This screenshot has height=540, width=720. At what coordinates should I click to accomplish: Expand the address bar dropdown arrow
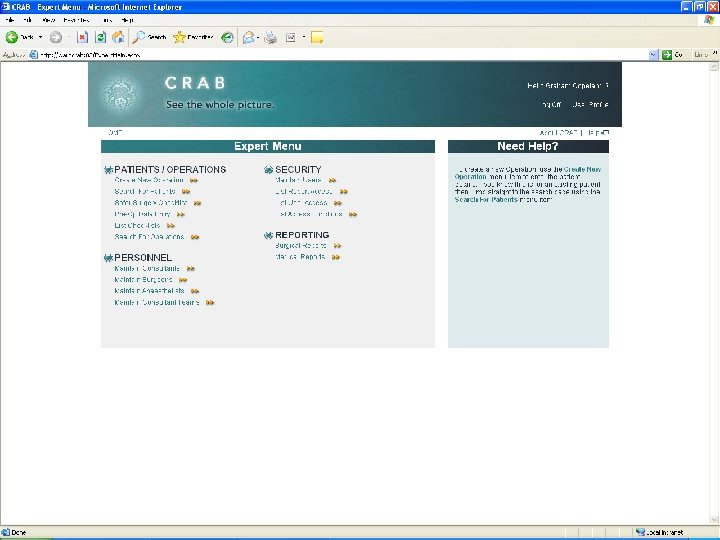654,55
